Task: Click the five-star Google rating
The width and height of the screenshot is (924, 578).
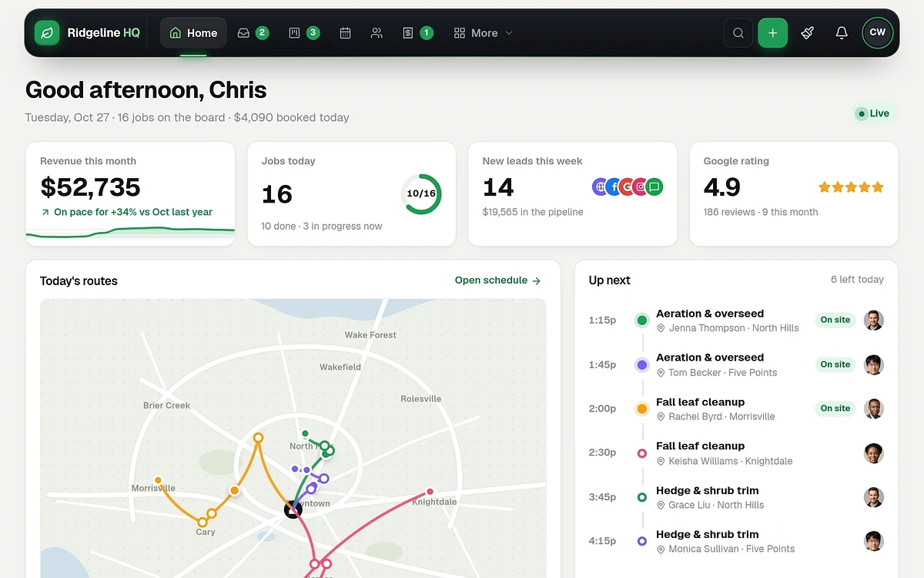Action: 851,187
